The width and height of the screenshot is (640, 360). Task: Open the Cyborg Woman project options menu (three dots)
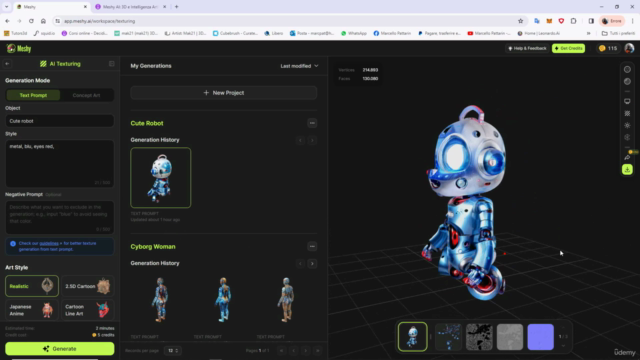coord(312,246)
